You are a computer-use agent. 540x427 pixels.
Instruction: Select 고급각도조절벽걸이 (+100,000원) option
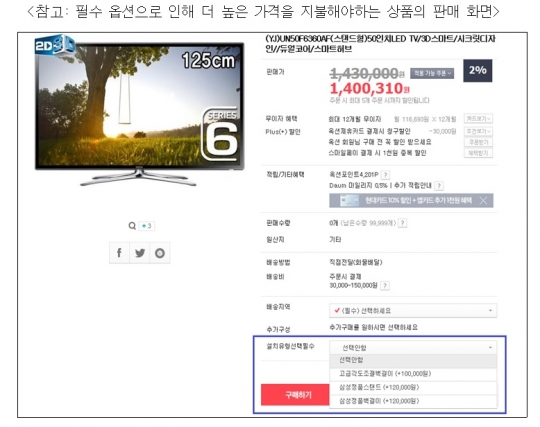(413, 374)
